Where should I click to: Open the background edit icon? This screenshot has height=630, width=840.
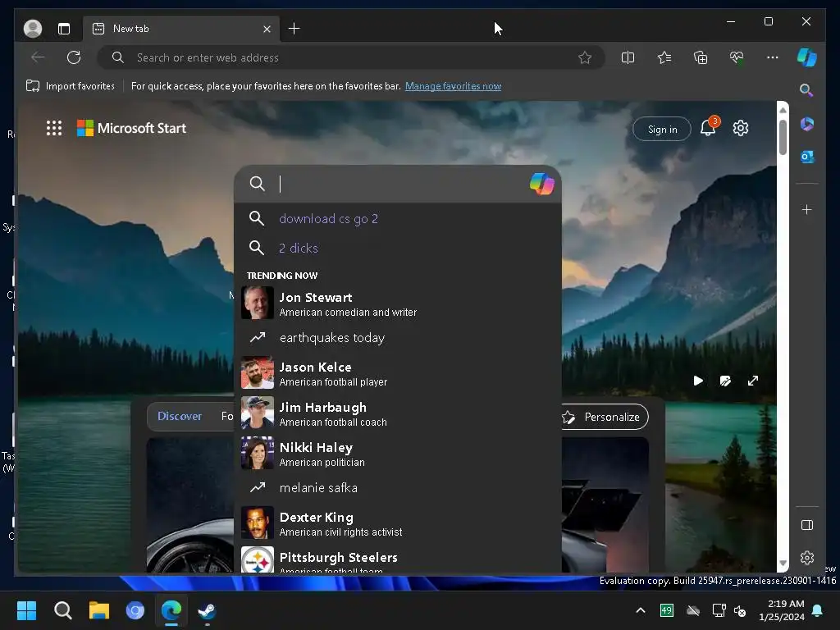725,381
